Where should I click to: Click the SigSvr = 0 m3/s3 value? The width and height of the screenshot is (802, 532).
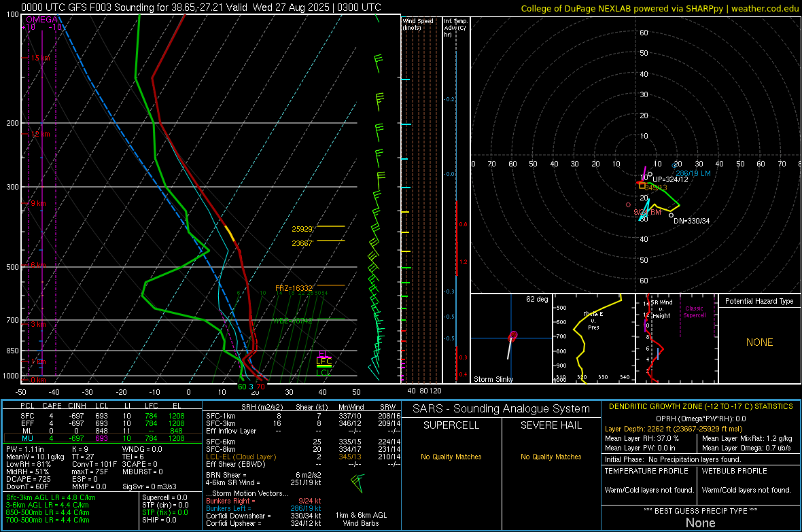pyautogui.click(x=150, y=486)
